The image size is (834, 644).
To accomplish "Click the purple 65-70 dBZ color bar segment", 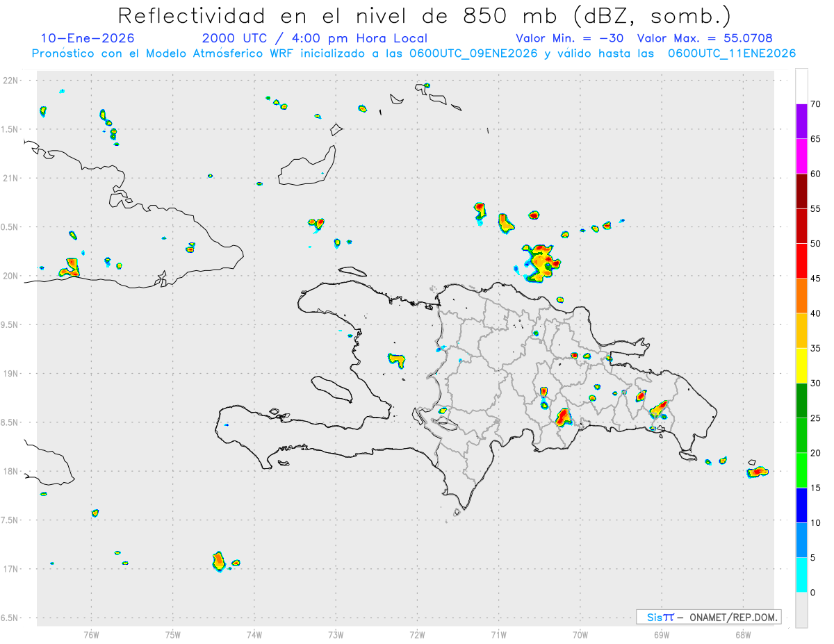I will [802, 121].
